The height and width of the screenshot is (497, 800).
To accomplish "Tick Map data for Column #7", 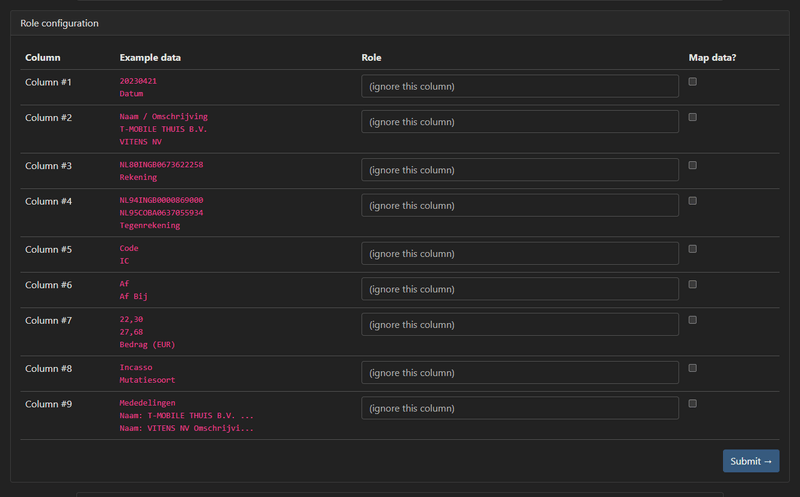I will 693,320.
